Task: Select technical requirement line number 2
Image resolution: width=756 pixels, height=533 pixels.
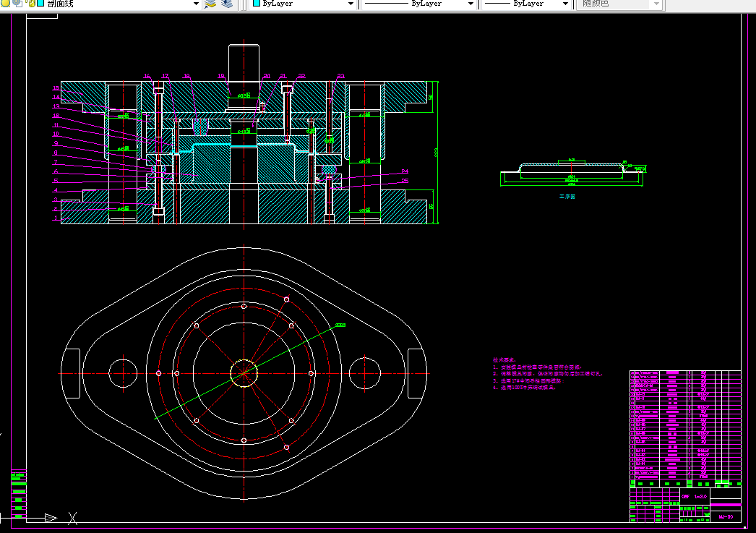Action: coord(547,374)
